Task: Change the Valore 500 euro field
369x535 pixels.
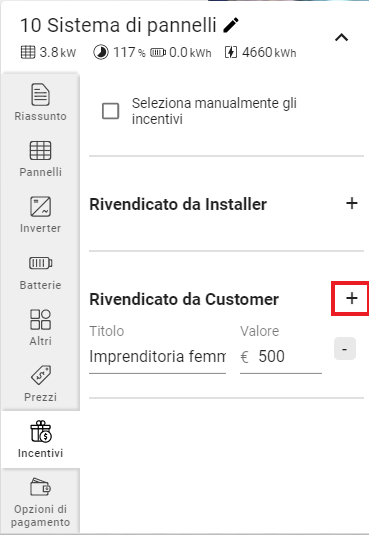Action: 281,357
